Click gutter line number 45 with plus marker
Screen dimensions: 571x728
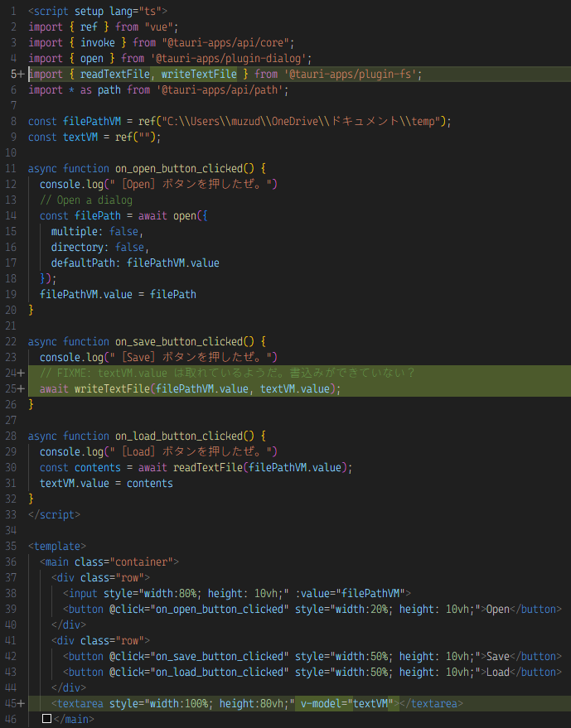[15, 704]
